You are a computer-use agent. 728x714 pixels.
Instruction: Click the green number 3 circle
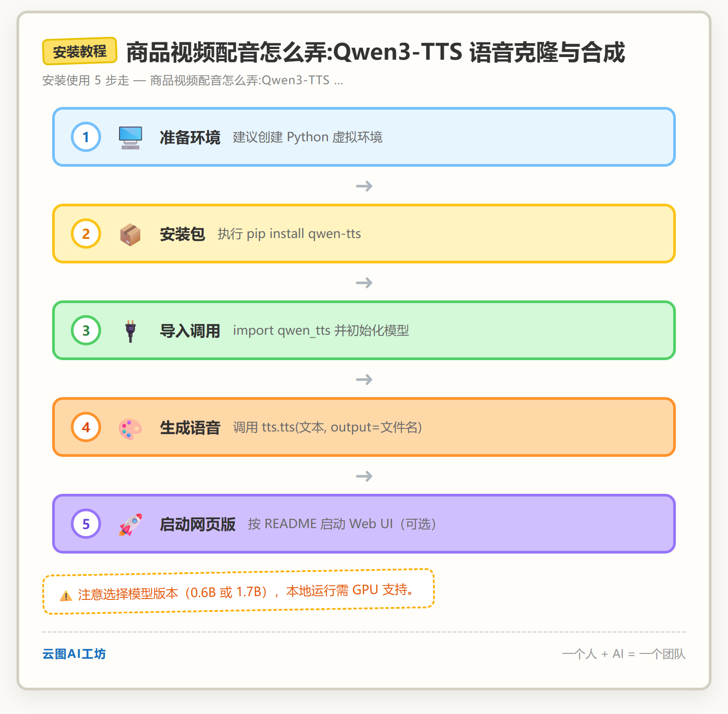(86, 330)
